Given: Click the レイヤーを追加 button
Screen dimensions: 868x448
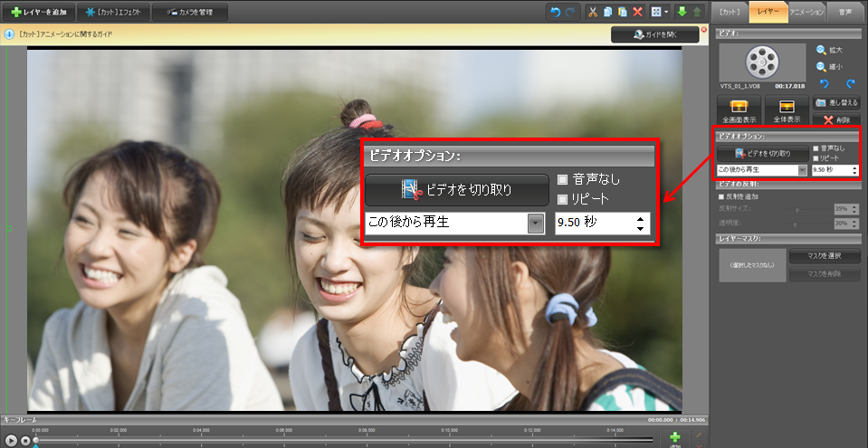Looking at the screenshot, I should tap(37, 12).
